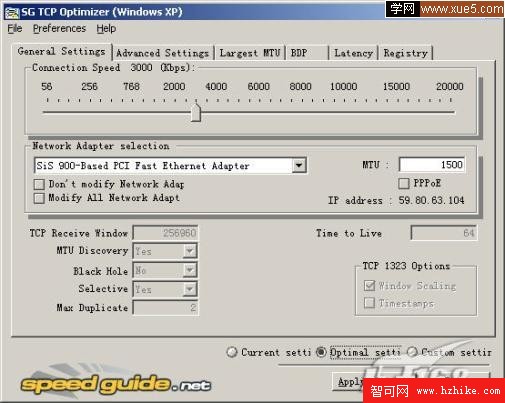Switch to the General Settings tab
Viewport: 505px width, 403px height.
click(x=62, y=52)
